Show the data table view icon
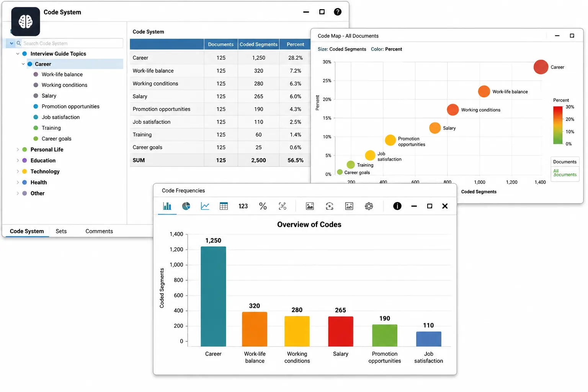 click(x=224, y=206)
